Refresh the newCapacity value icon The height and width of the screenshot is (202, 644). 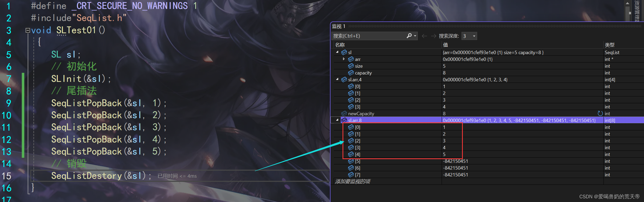click(x=600, y=113)
